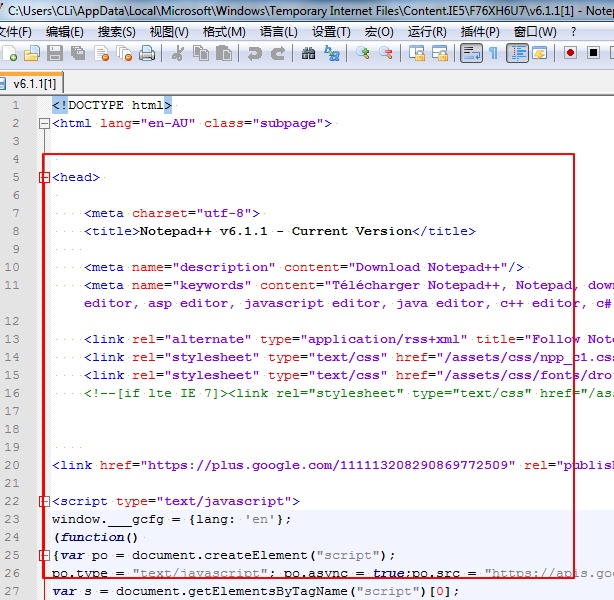Click the Save file toolbar icon
Image resolution: width=614 pixels, height=600 pixels.
(x=54, y=53)
